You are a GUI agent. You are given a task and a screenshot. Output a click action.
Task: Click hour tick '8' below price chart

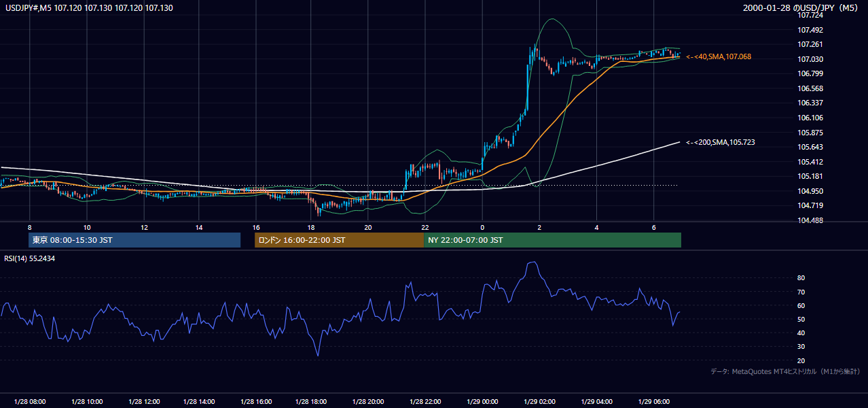click(30, 227)
